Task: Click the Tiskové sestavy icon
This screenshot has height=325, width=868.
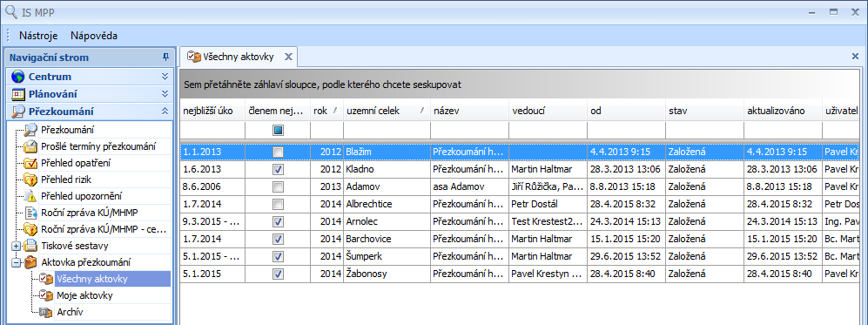Action: click(30, 245)
